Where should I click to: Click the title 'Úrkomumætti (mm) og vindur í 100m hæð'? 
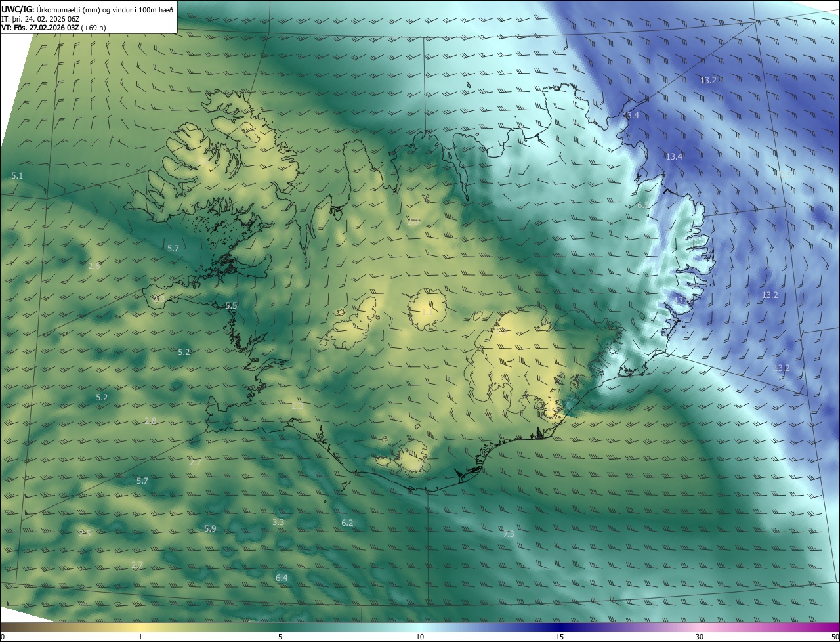coord(104,9)
